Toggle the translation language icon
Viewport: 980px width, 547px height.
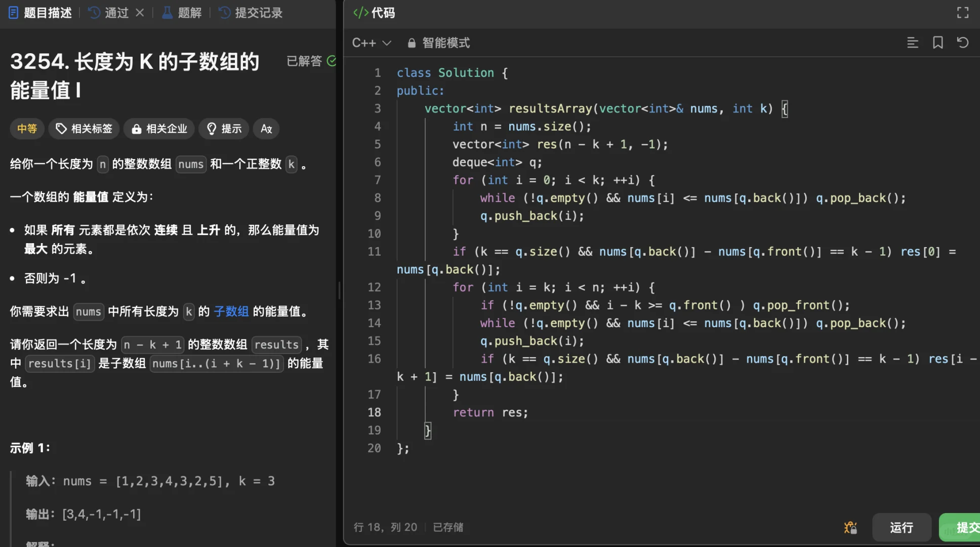266,129
